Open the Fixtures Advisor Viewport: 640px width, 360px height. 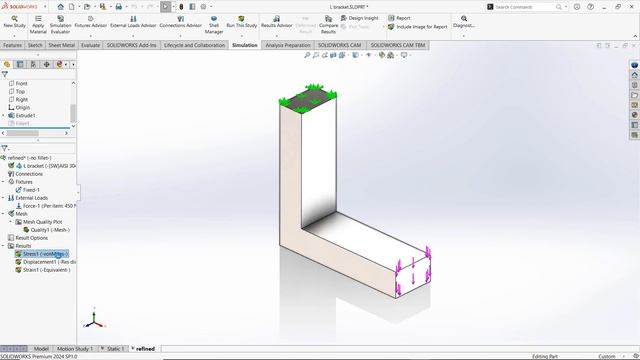91,22
